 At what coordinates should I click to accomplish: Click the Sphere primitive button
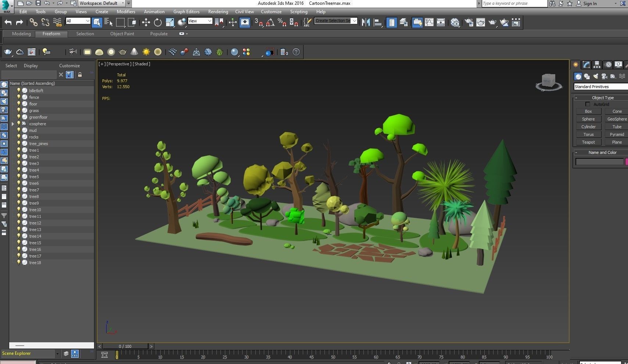[x=588, y=119]
